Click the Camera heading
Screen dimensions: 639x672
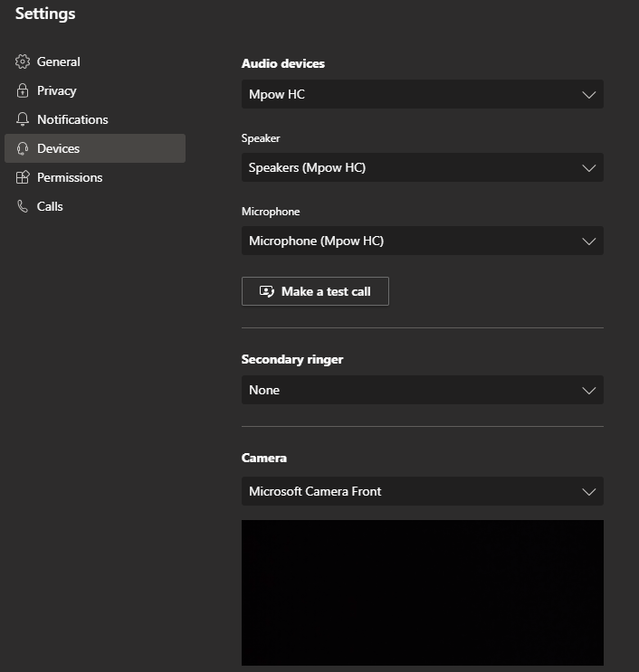pos(263,458)
